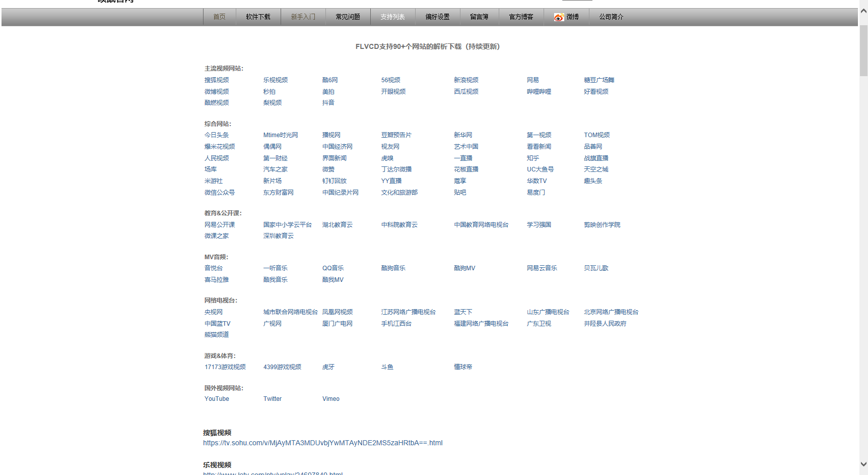Click the 汽车之家 link
This screenshot has width=868, height=475.
[x=276, y=169]
